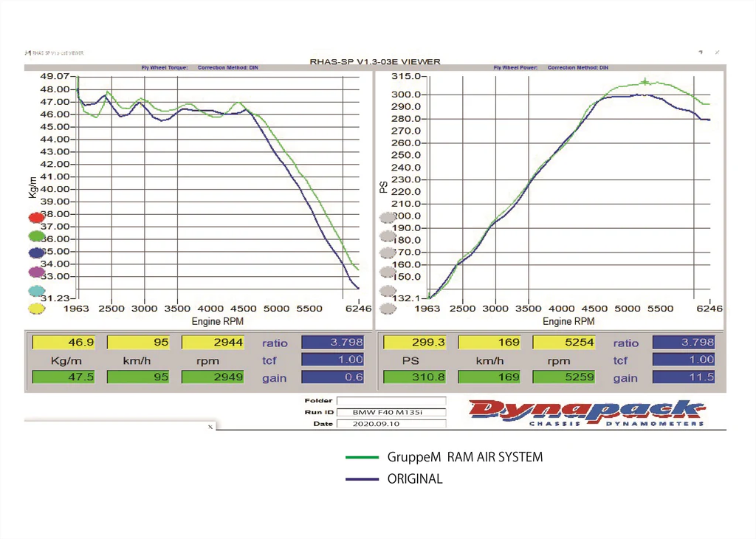Select the dark blue run circle
The image size is (756, 539).
[x=36, y=253]
